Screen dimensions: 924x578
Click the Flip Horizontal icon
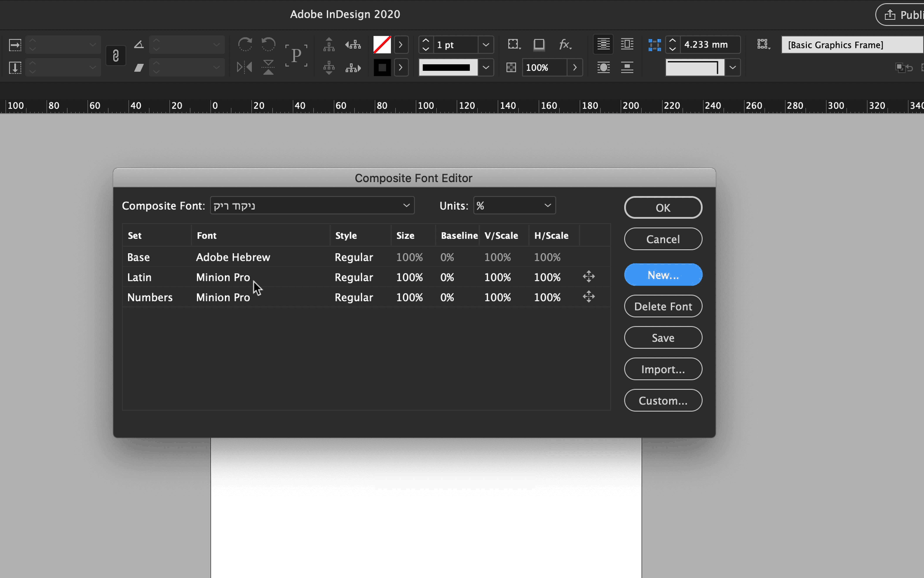244,67
